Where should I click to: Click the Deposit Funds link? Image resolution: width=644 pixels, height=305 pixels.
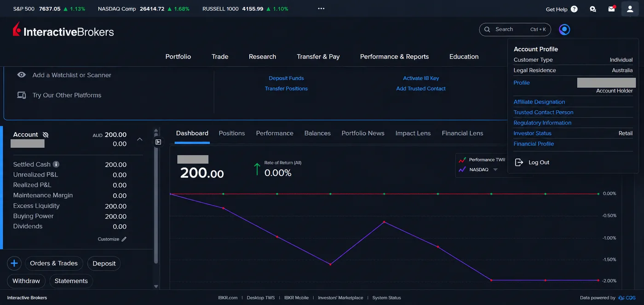(286, 78)
